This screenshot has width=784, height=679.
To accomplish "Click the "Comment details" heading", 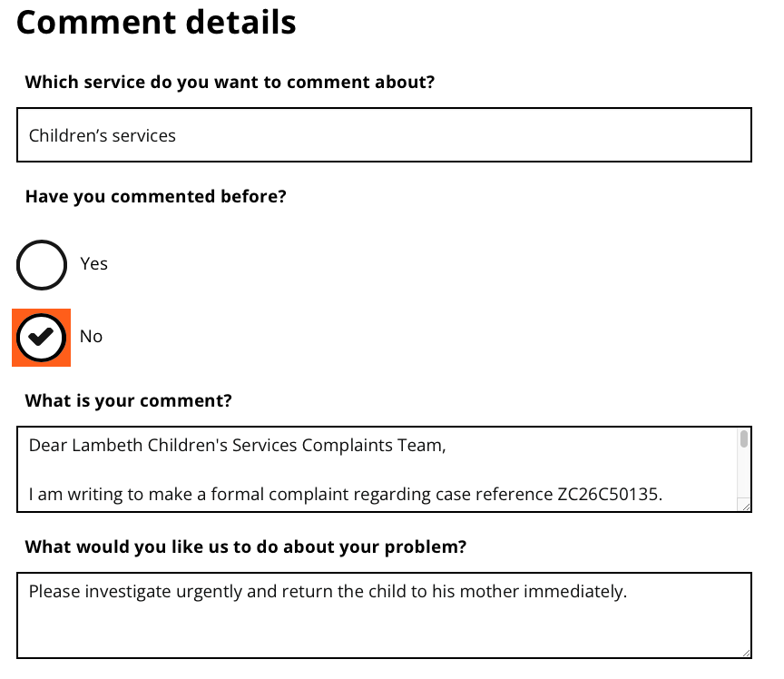I will (x=156, y=23).
